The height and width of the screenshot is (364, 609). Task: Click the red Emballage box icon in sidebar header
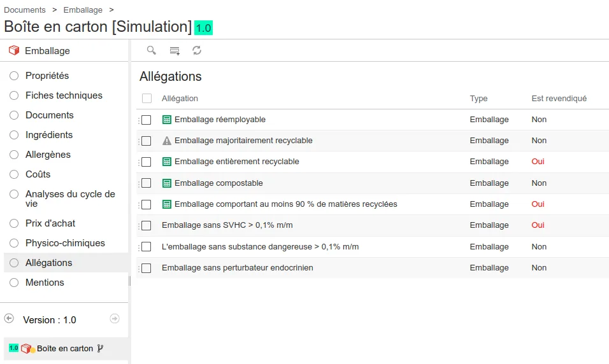[x=14, y=50]
